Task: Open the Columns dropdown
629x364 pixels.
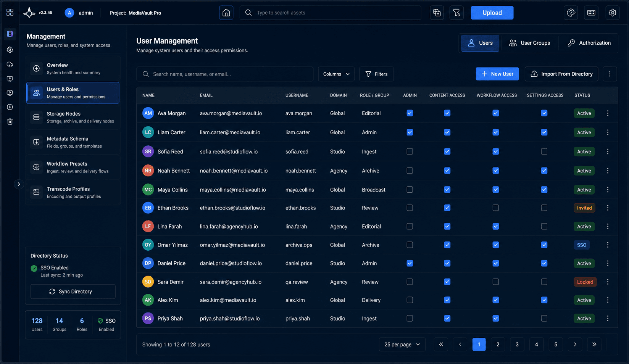Action: [336, 74]
